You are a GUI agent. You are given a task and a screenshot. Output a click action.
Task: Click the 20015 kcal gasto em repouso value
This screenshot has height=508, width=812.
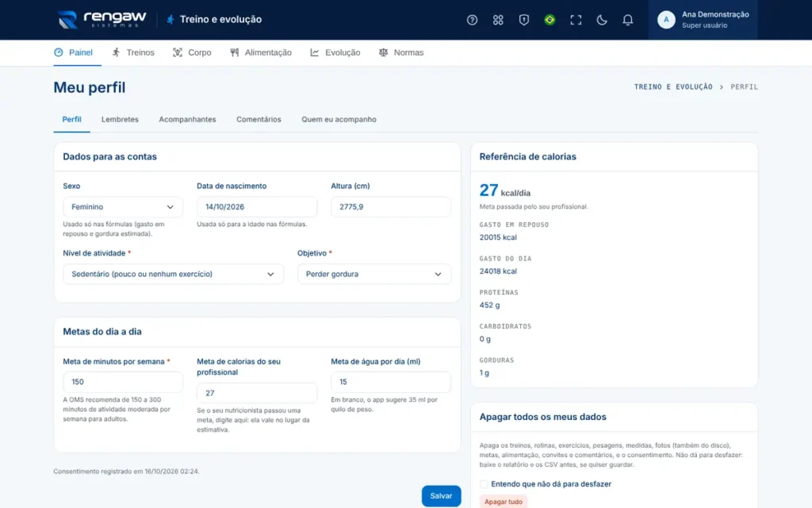pos(498,237)
